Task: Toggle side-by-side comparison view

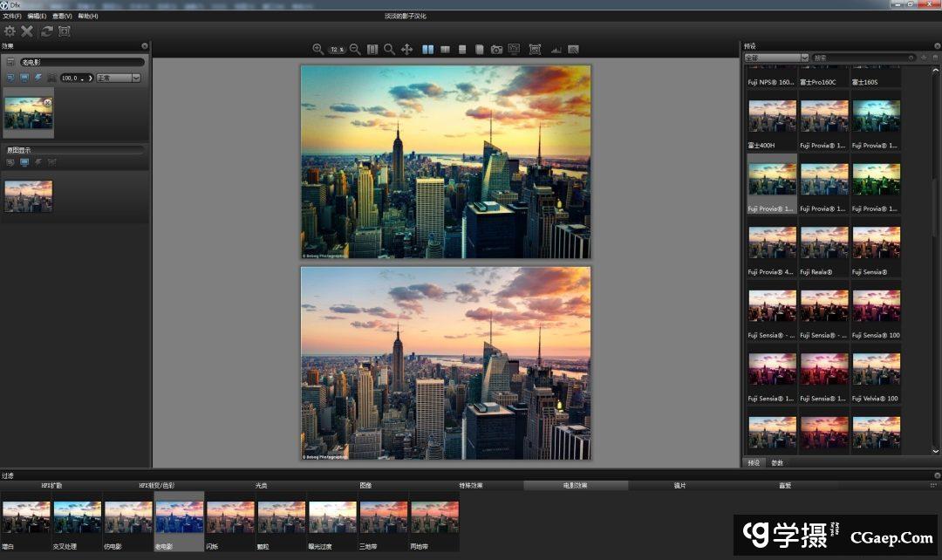Action: [428, 50]
